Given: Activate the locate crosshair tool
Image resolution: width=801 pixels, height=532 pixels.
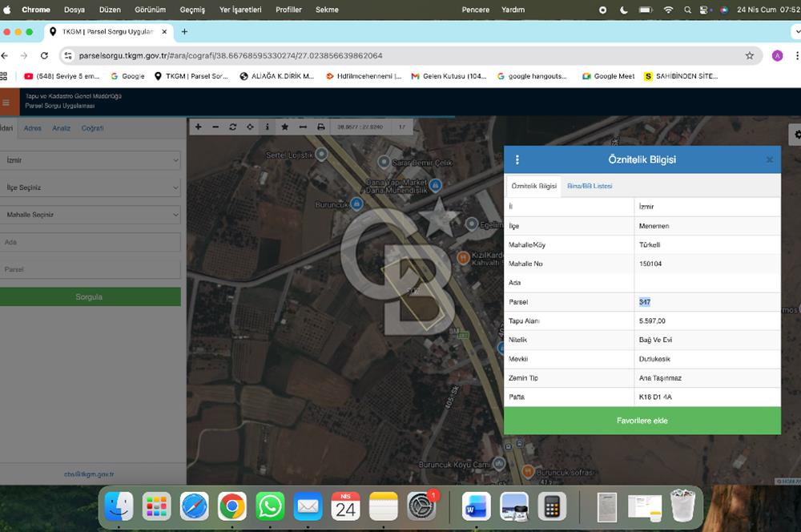Looking at the screenshot, I should click(251, 127).
